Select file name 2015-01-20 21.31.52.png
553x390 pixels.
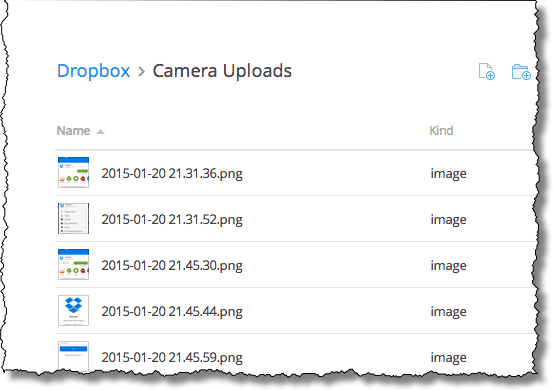coord(172,219)
